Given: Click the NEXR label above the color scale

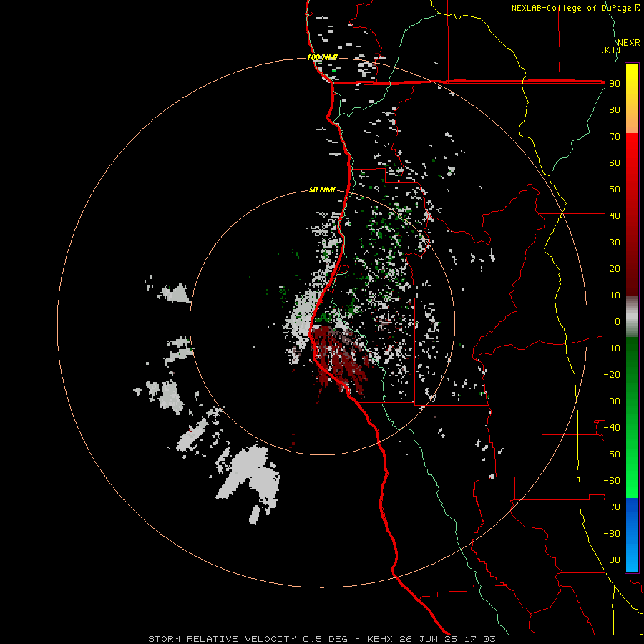Looking at the screenshot, I should point(629,43).
